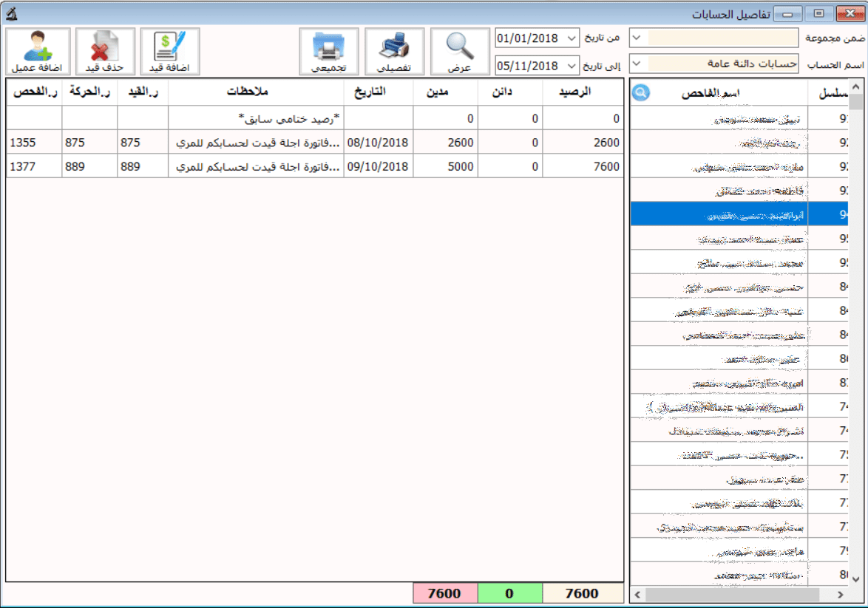This screenshot has width=868, height=608.
Task: Click the blue search icon in name column
Action: [642, 92]
